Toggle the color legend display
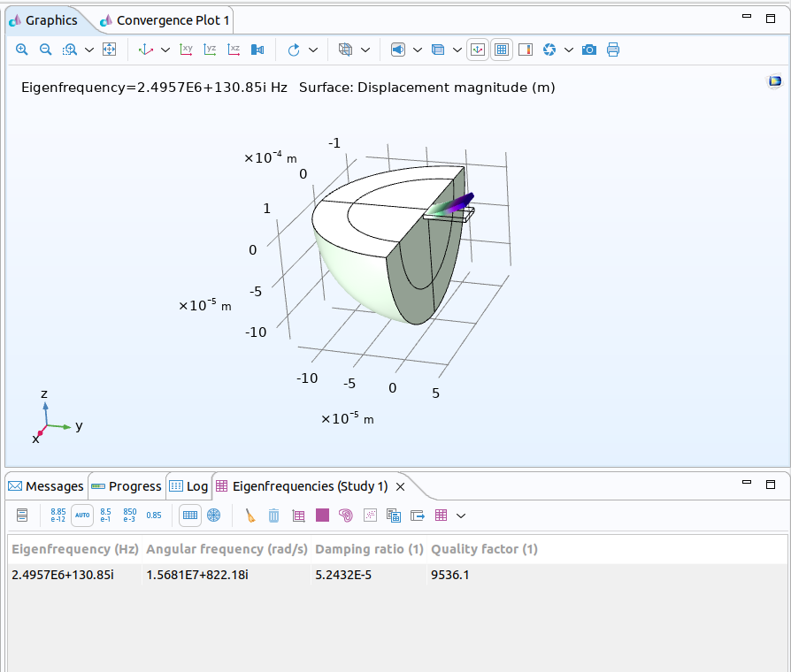 [x=526, y=50]
